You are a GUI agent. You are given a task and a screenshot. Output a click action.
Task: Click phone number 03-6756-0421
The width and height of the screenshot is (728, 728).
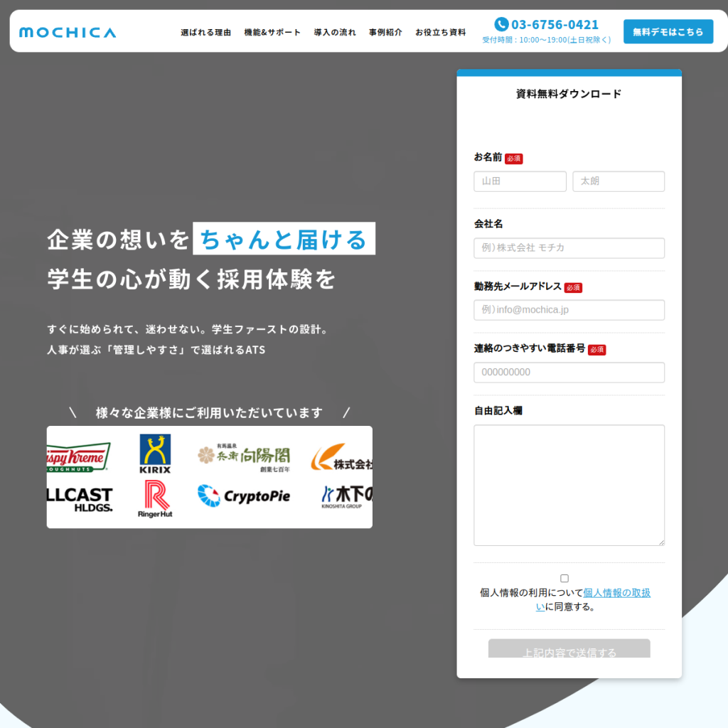(555, 25)
